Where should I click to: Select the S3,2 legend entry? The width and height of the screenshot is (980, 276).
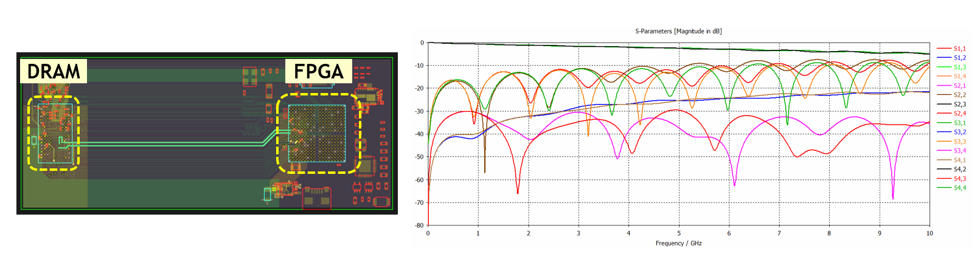[x=951, y=132]
